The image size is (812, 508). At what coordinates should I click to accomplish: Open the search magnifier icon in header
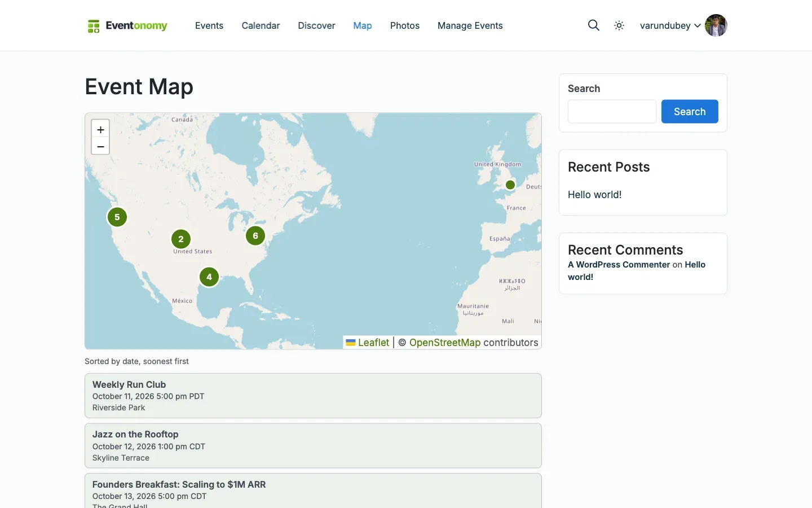click(593, 25)
